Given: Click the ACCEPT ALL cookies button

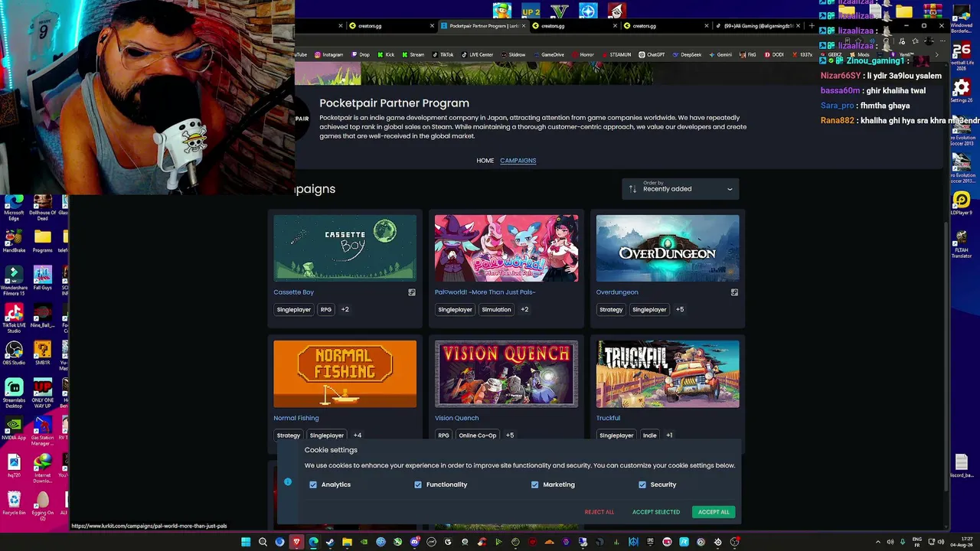Looking at the screenshot, I should pos(714,512).
